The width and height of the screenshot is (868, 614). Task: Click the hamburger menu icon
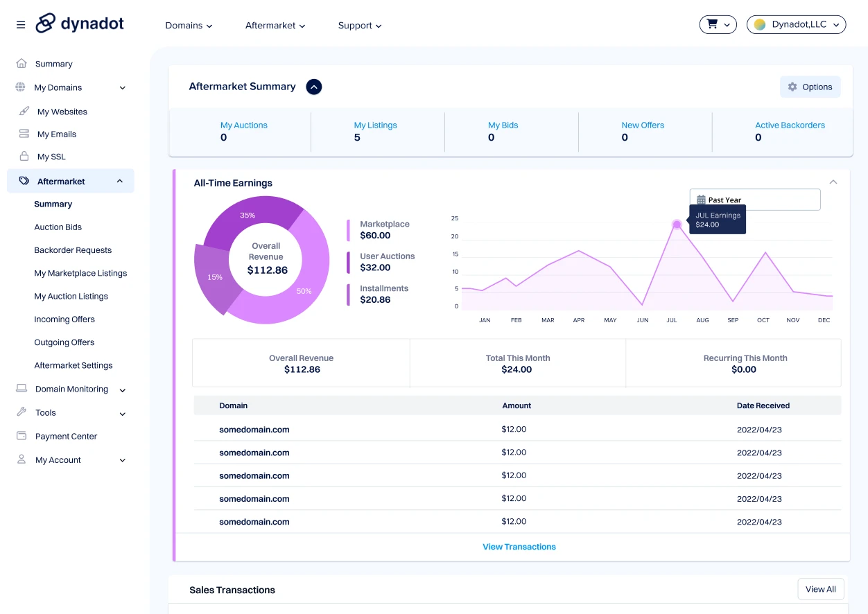(x=21, y=25)
